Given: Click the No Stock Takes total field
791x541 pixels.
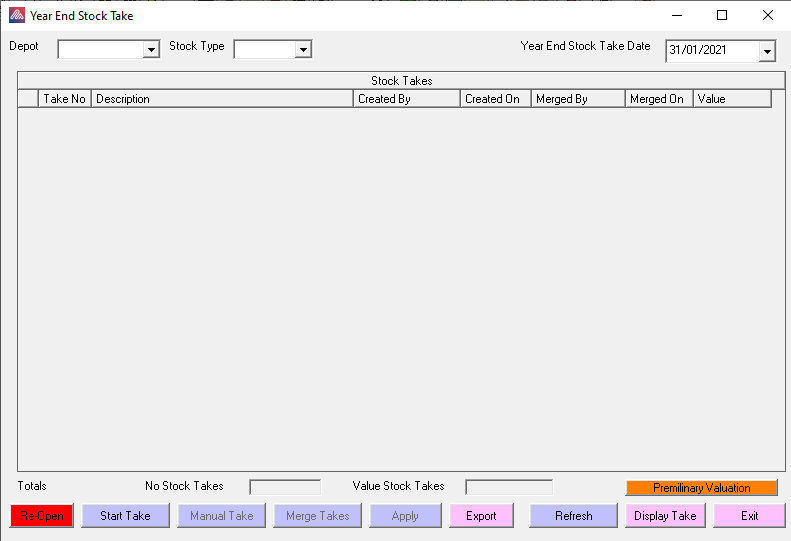Looking at the screenshot, I should [285, 487].
